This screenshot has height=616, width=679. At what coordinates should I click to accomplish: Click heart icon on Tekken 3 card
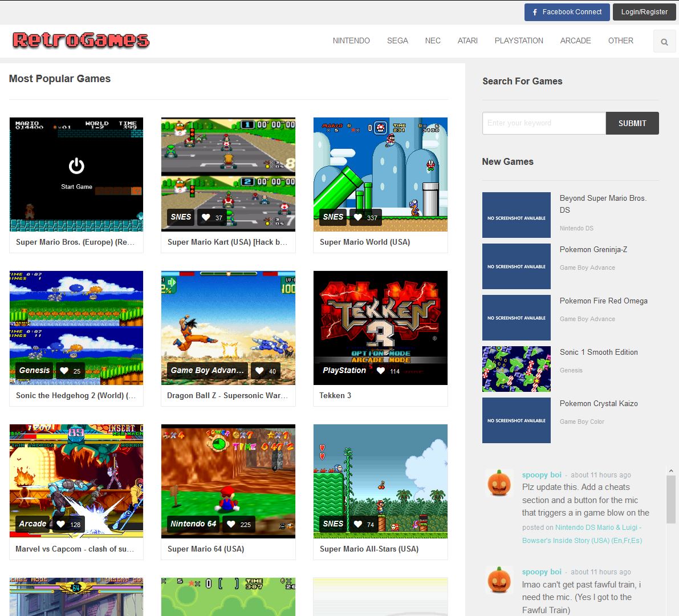pyautogui.click(x=381, y=371)
